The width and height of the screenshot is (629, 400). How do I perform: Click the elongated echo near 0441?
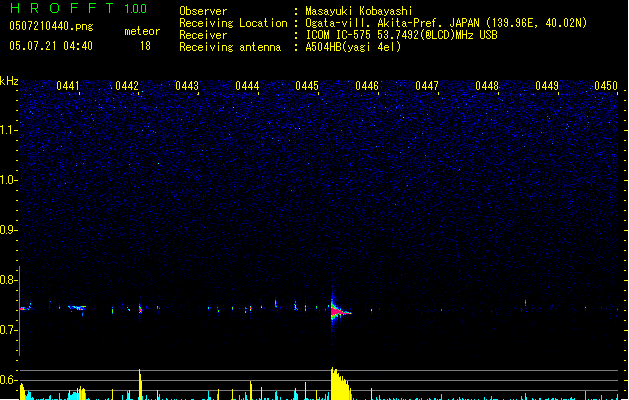pyautogui.click(x=77, y=308)
